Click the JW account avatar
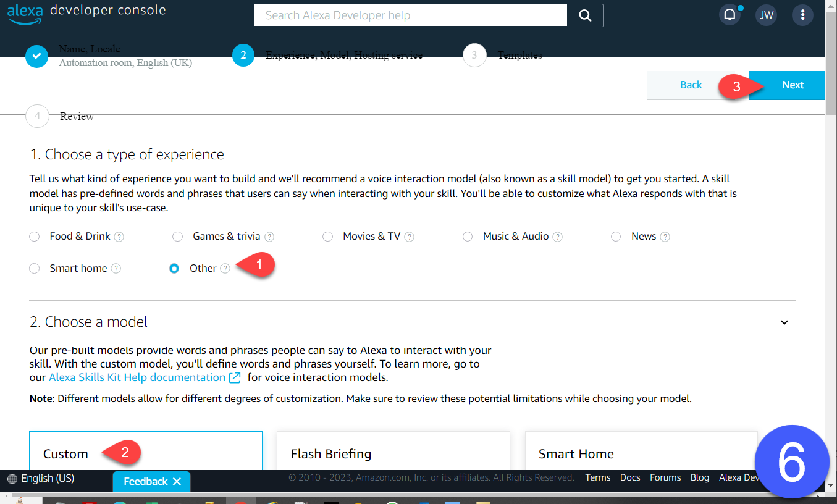 coord(766,14)
